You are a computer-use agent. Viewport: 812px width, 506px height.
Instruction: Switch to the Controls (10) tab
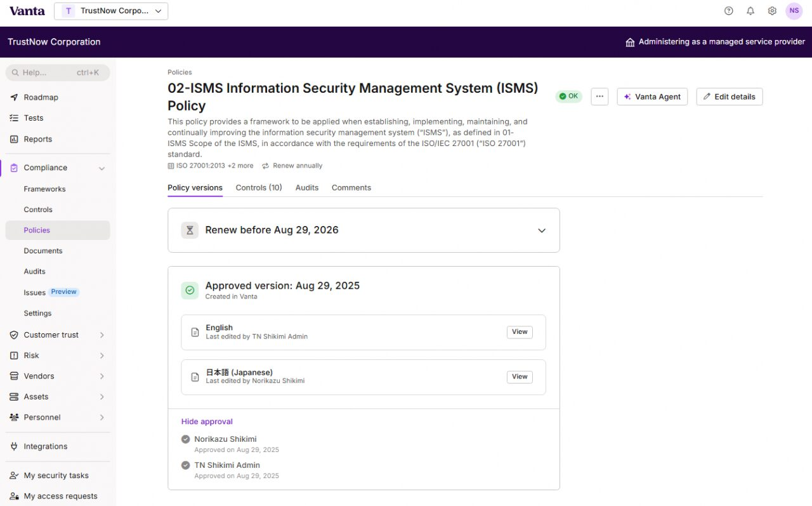258,188
